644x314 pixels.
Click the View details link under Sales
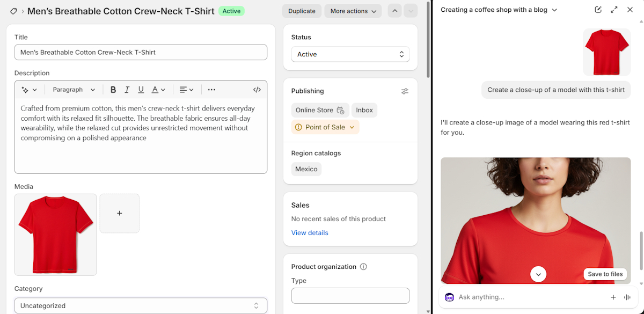(x=310, y=232)
